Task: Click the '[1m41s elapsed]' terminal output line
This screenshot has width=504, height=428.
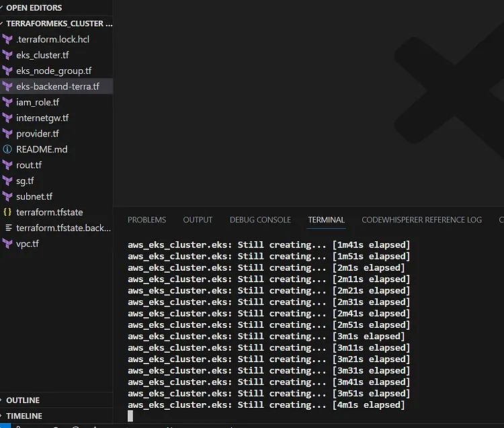Action: coord(269,245)
